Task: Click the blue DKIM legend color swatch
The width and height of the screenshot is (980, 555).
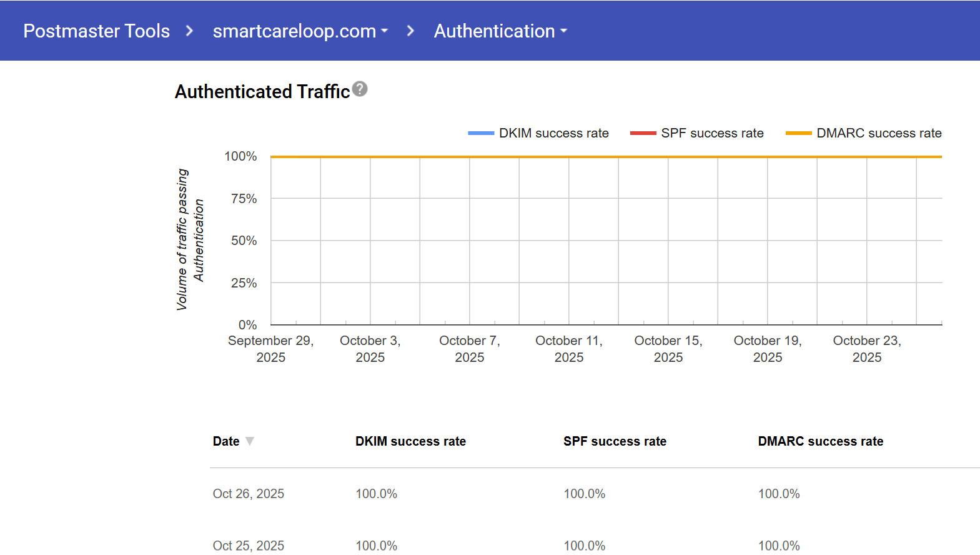Action: tap(481, 133)
